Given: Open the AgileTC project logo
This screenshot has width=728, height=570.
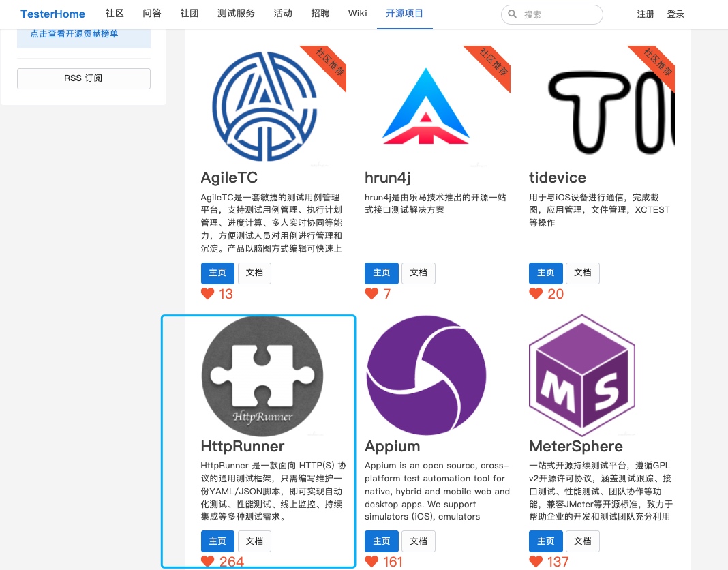Looking at the screenshot, I should (x=264, y=106).
